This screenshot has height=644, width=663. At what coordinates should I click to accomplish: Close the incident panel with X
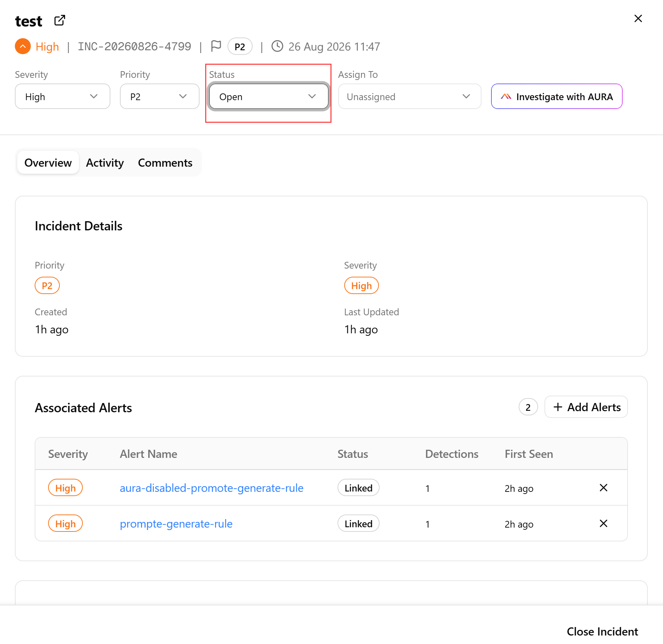point(638,19)
